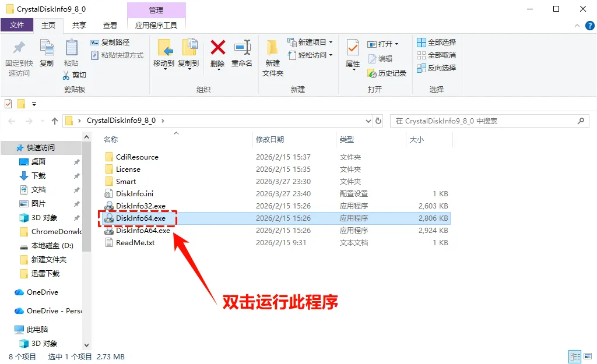Click the Back navigation arrow
Screen dimensions: 597x364
pos(12,121)
